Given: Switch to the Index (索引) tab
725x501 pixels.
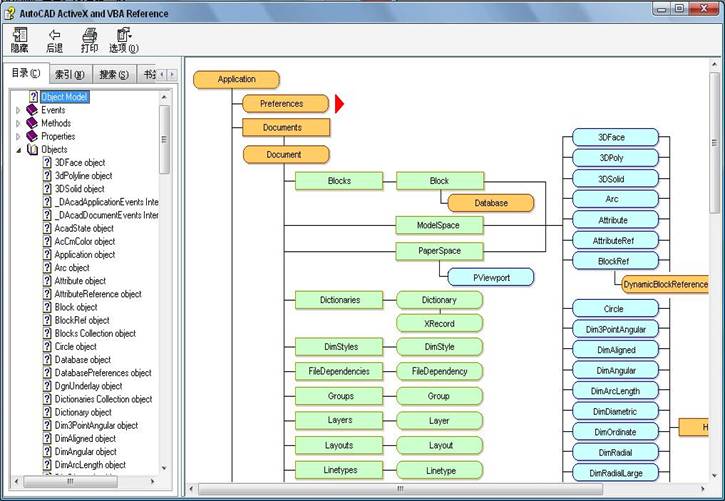Looking at the screenshot, I should tap(70, 74).
